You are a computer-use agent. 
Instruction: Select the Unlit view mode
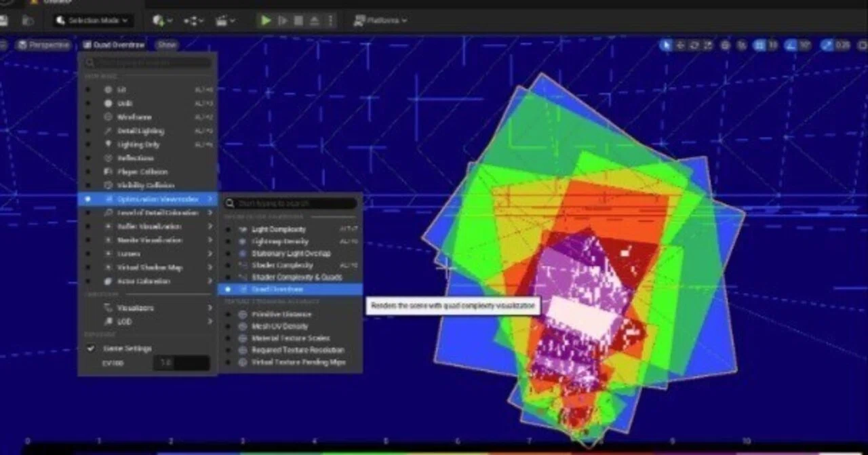click(x=147, y=103)
